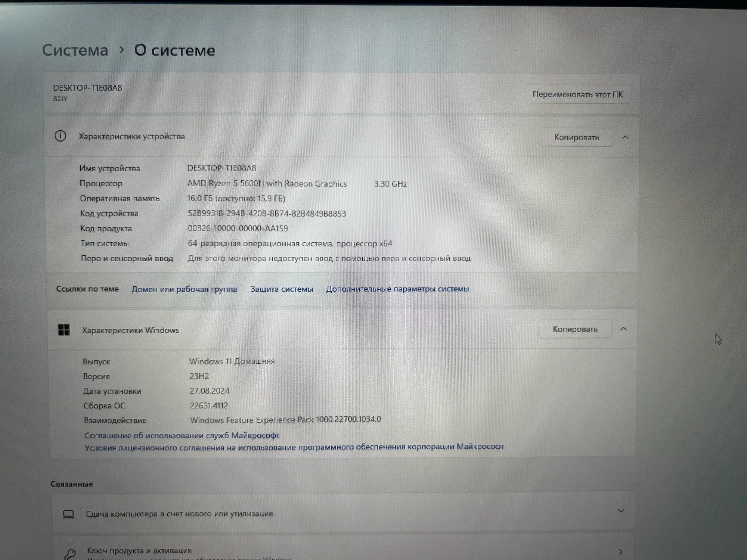Screen dimensions: 747x560
Task: Click breadcrumb arrow between Система and О системе
Action: [121, 50]
